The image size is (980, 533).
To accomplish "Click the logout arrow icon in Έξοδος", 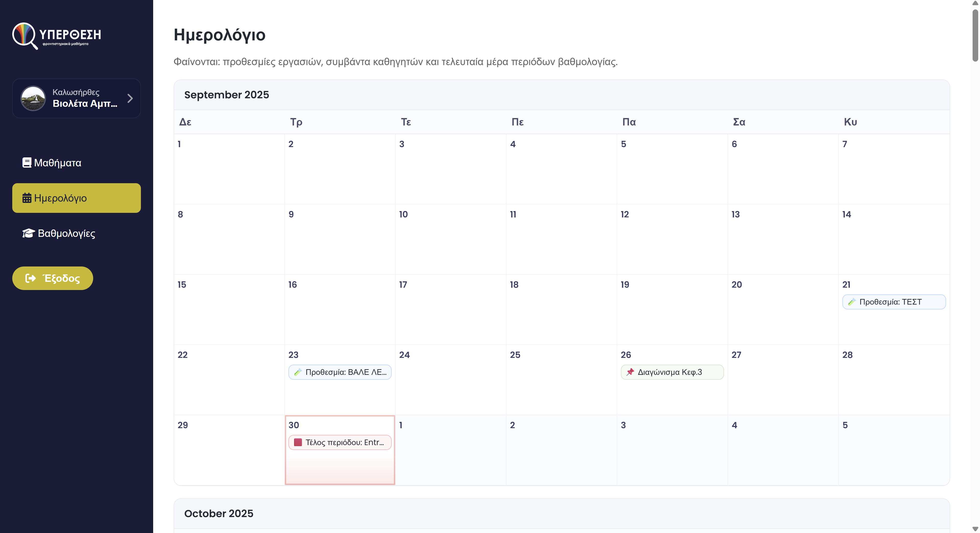I will point(30,278).
